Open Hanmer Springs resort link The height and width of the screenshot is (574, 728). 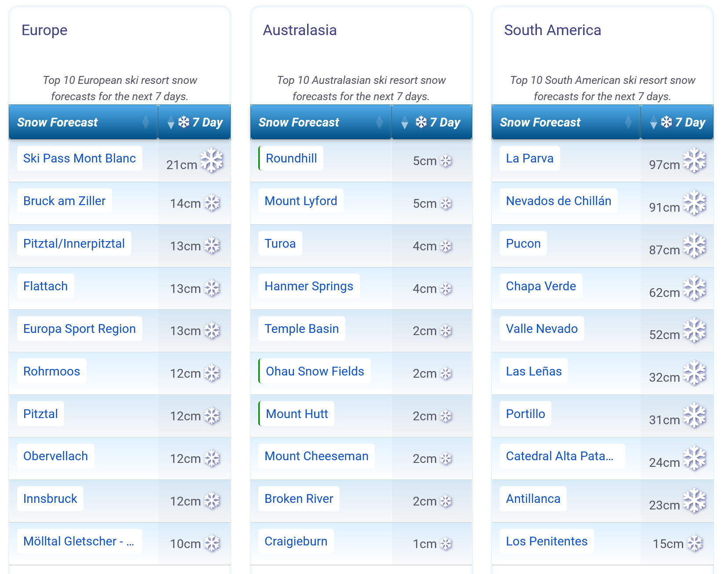[309, 286]
